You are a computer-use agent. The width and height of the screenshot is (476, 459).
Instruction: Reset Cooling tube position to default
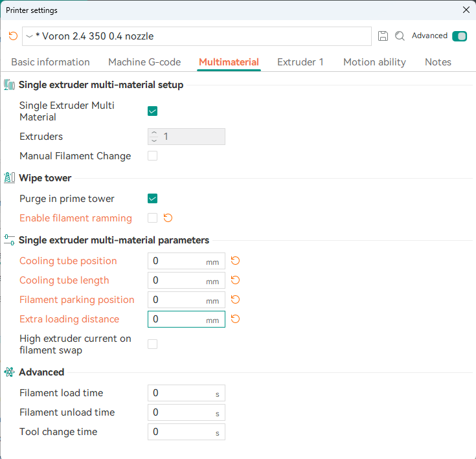pyautogui.click(x=236, y=261)
